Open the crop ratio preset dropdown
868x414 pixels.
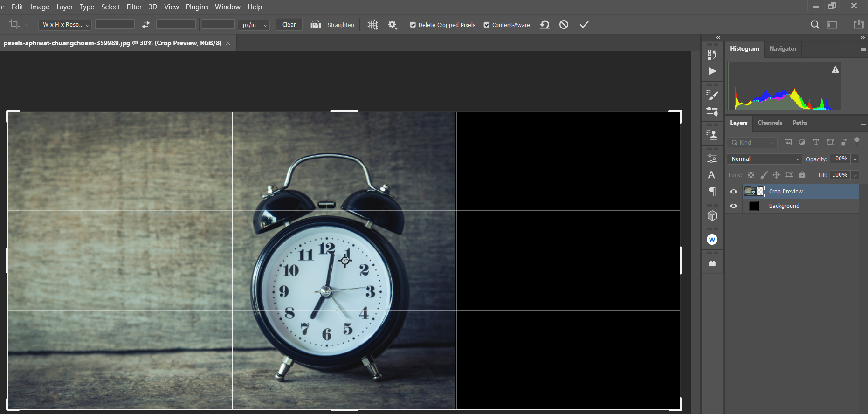65,25
